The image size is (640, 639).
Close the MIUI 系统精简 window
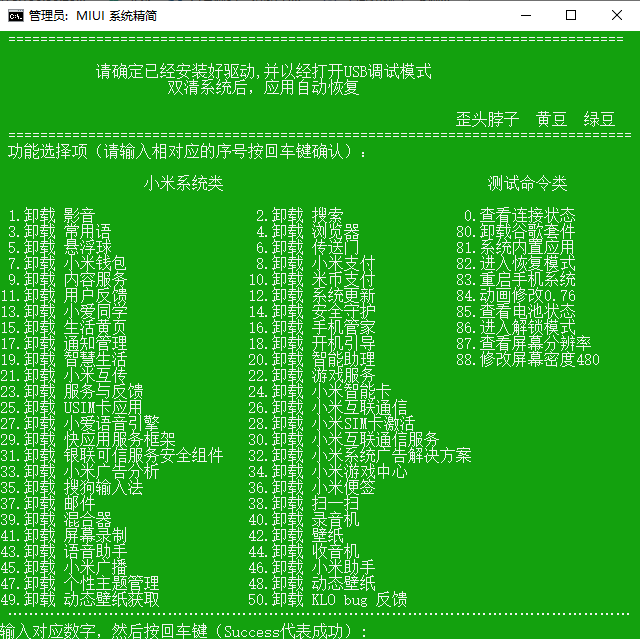click(616, 16)
